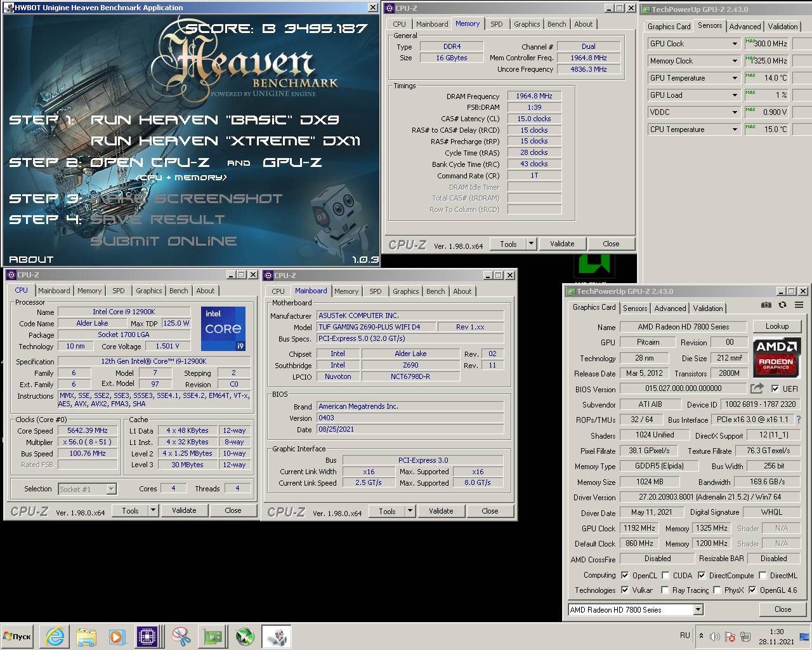
Task: Click the green arrow sphere taskbar icon
Action: point(244,636)
